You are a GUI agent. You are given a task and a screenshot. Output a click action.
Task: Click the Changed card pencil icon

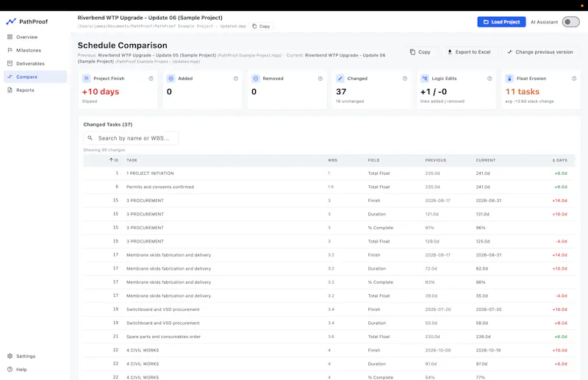[340, 79]
